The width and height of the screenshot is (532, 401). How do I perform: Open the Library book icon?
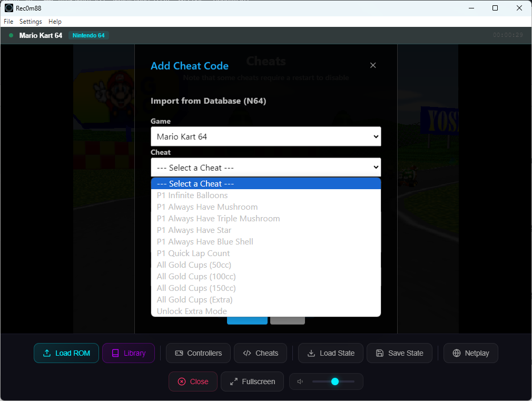pos(115,353)
